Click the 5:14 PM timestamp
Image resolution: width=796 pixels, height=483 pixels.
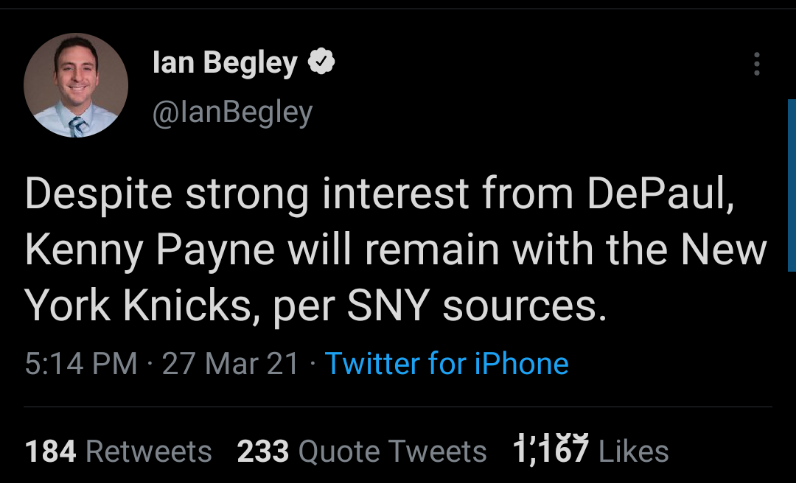coord(80,363)
